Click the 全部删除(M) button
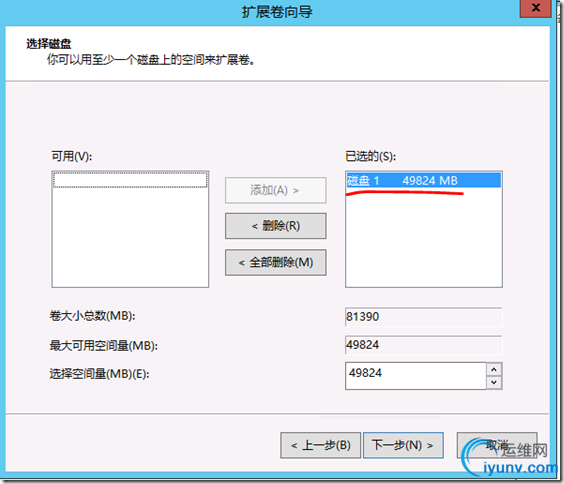 (x=276, y=262)
